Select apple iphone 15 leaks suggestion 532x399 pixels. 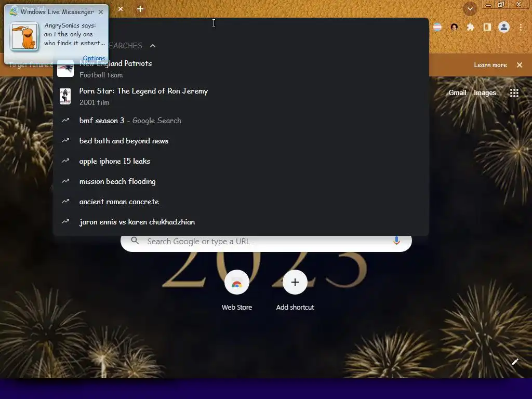click(241, 161)
